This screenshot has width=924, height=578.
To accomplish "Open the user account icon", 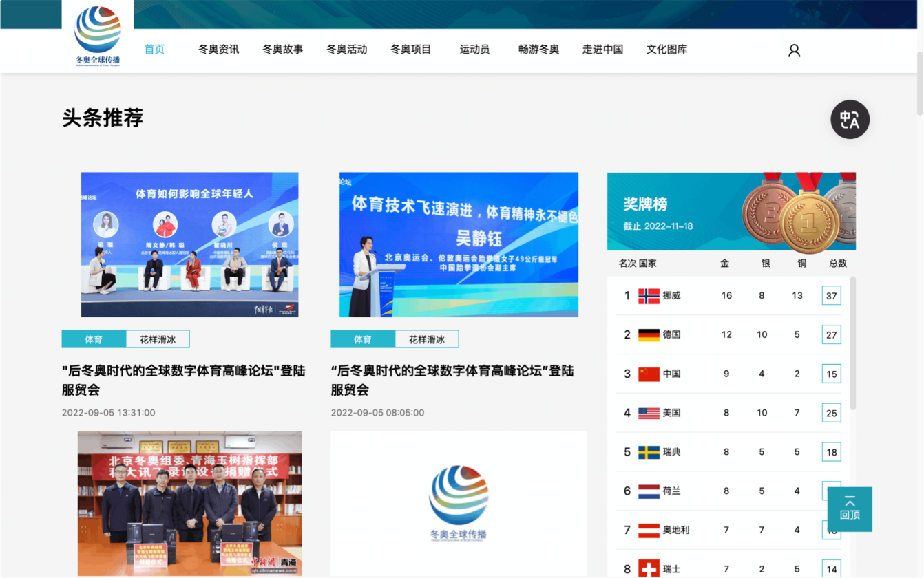I will point(794,50).
